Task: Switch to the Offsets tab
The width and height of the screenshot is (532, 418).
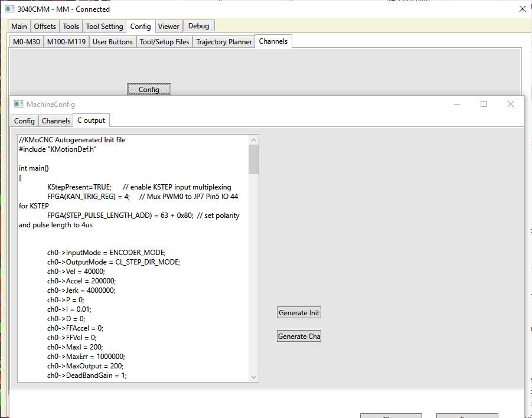Action: 45,27
